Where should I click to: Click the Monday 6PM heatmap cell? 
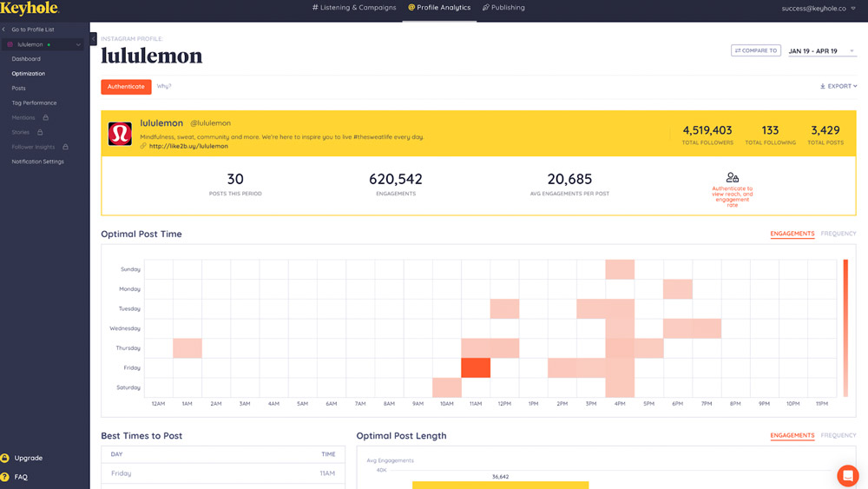click(678, 289)
